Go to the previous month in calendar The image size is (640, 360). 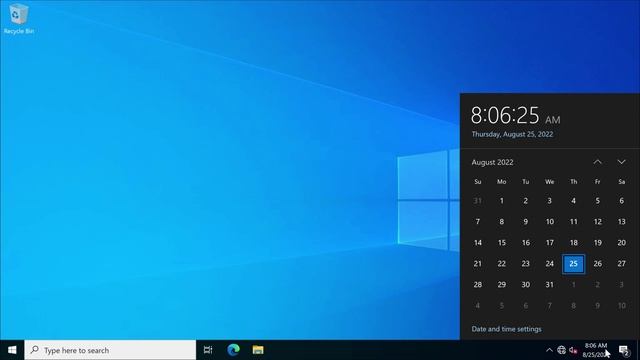click(x=597, y=162)
